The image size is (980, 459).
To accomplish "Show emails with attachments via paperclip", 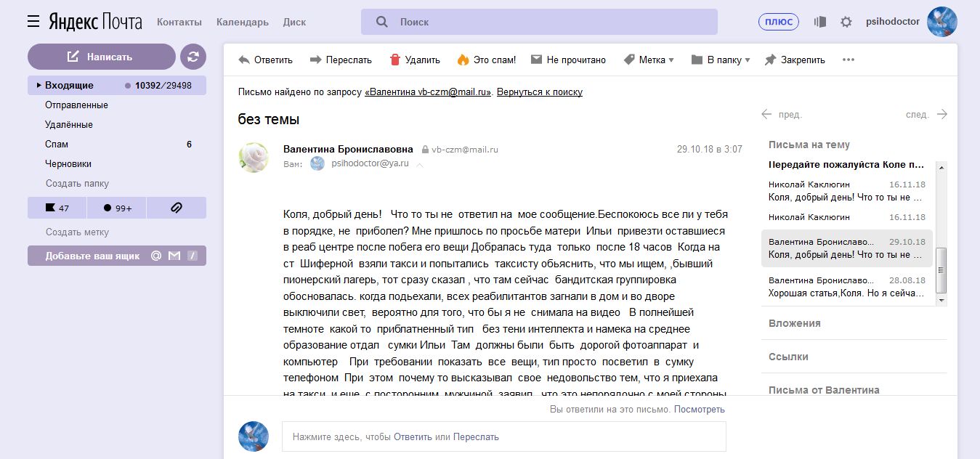I will pos(176,208).
